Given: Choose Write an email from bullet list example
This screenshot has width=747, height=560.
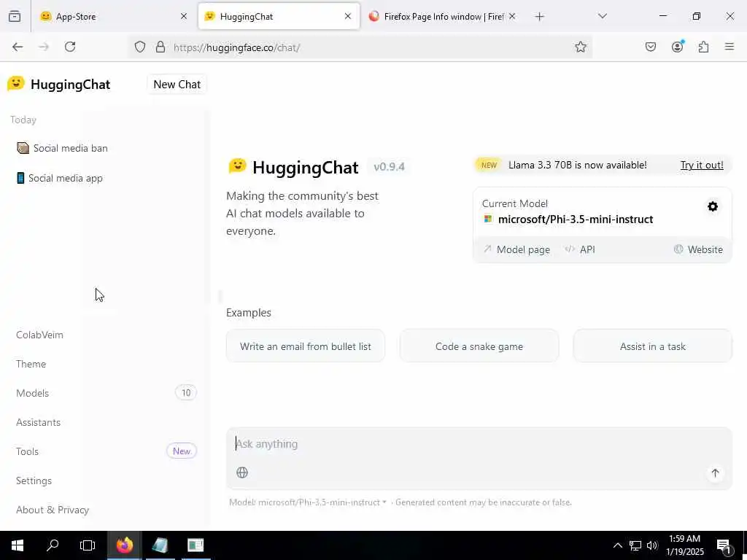Looking at the screenshot, I should click(x=306, y=346).
